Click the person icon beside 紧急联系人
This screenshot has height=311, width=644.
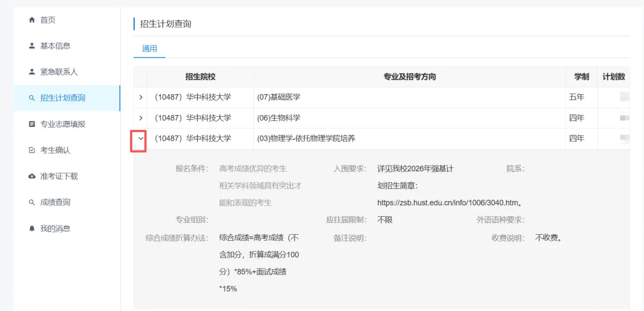(32, 72)
